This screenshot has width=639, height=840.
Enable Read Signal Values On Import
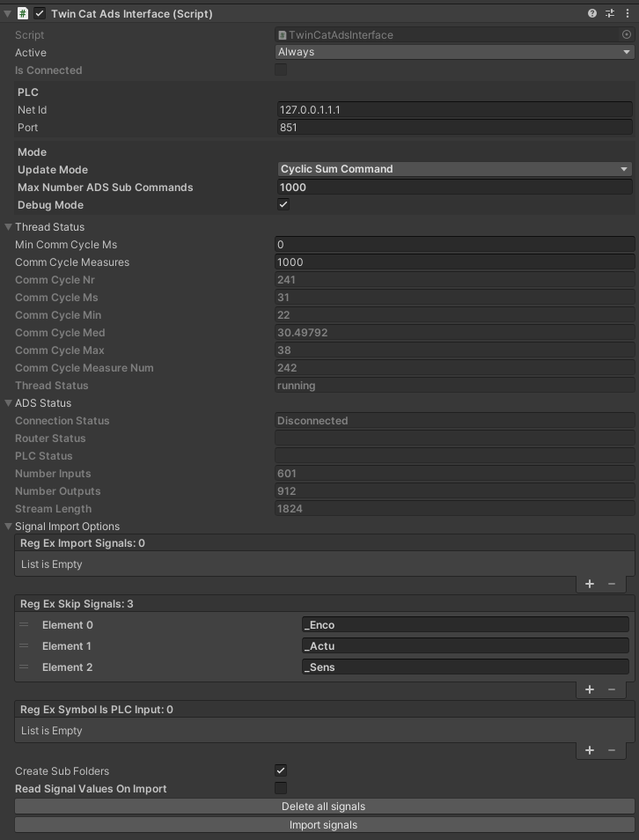[x=281, y=788]
